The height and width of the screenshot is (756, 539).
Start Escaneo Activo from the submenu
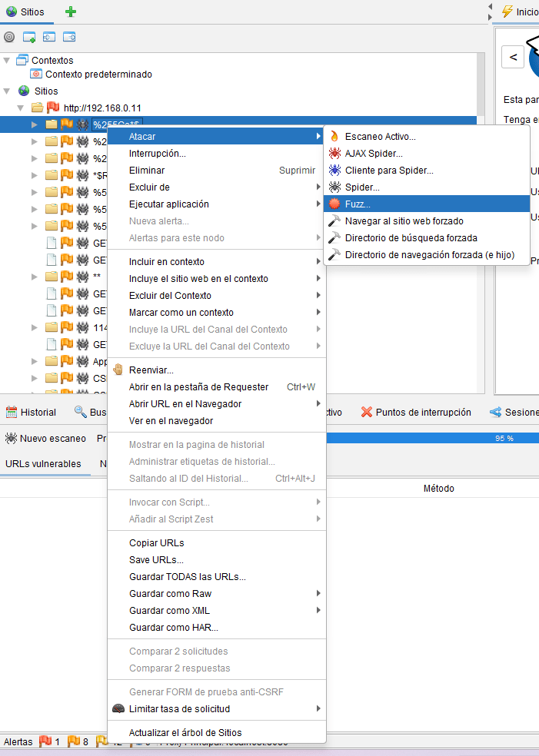coord(380,136)
